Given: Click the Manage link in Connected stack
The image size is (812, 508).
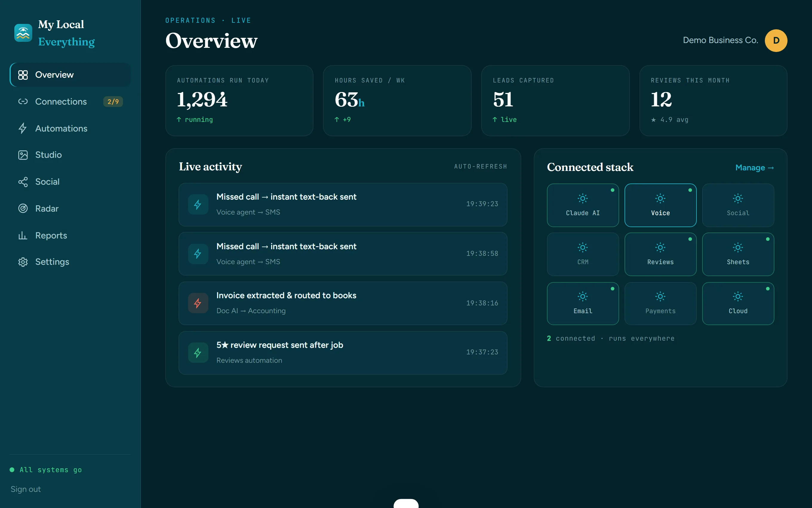Looking at the screenshot, I should point(754,167).
